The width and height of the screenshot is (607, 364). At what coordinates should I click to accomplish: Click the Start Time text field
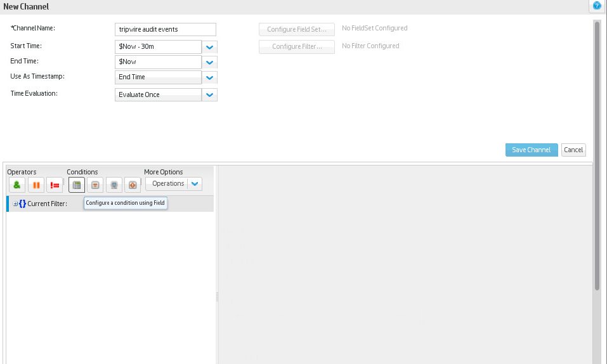pyautogui.click(x=159, y=47)
